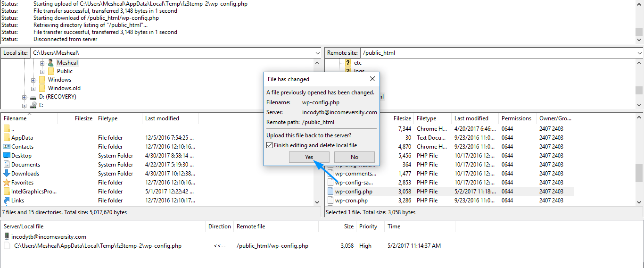Click the Yes button in dialog
The image size is (644, 268).
(309, 157)
